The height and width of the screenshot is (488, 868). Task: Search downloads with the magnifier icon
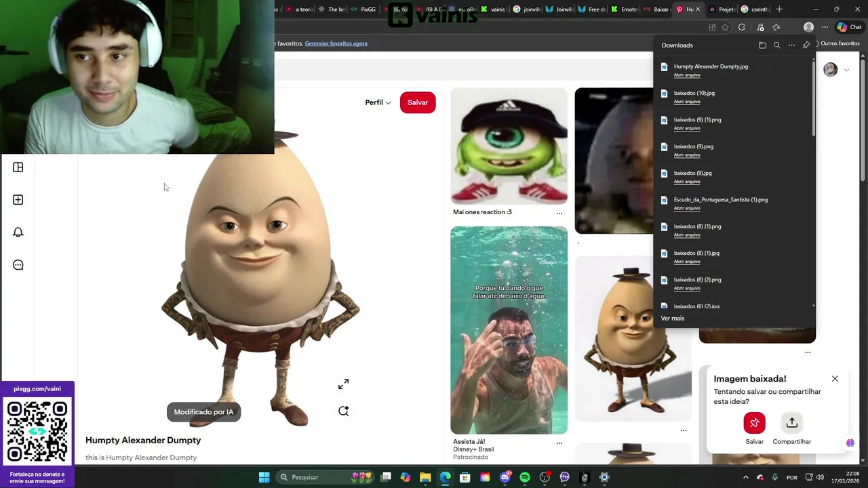[x=777, y=45]
